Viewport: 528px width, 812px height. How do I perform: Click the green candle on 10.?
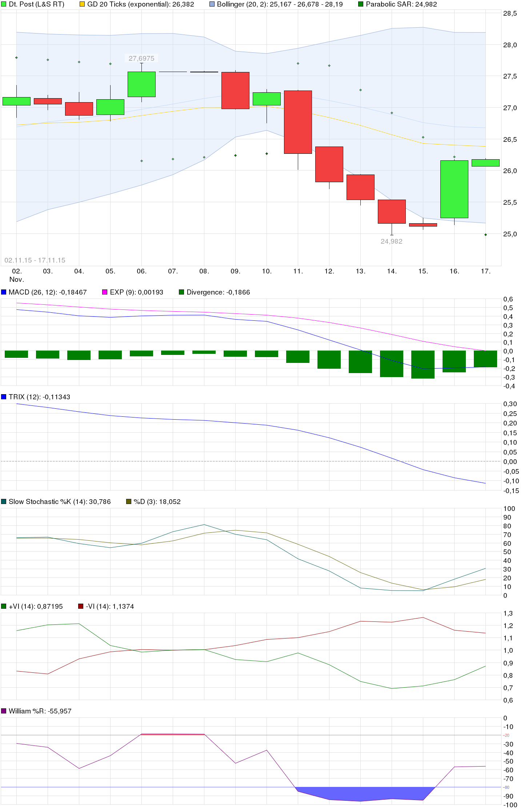coord(267,99)
